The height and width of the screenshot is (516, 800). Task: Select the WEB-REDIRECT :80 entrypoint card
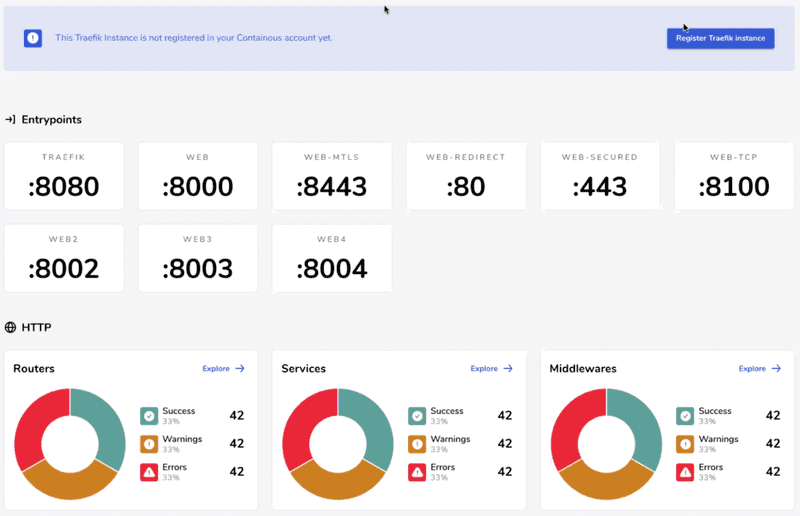click(x=466, y=176)
